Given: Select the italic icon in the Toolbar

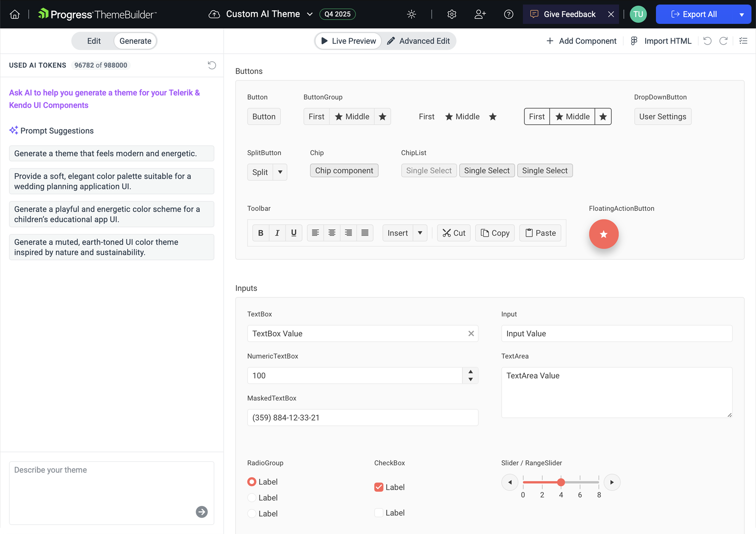Looking at the screenshot, I should click(x=277, y=233).
